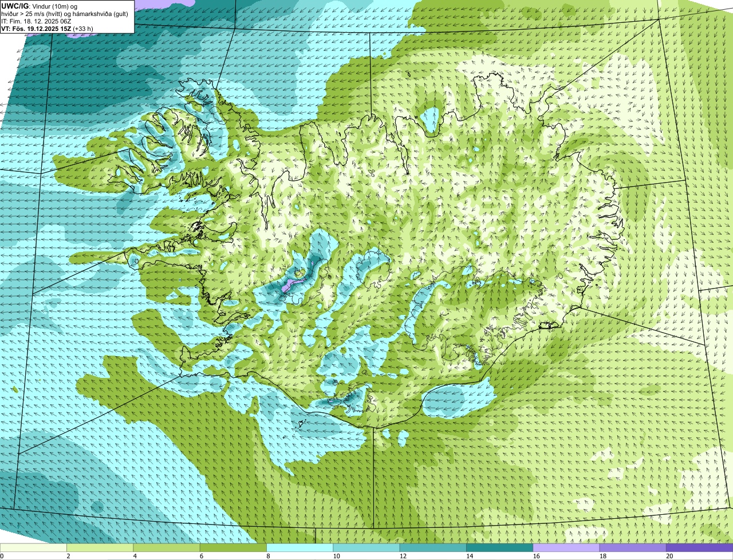733x560 pixels.
Task: Click the 6–8 m/s olive legend swatch
Action: click(234, 548)
